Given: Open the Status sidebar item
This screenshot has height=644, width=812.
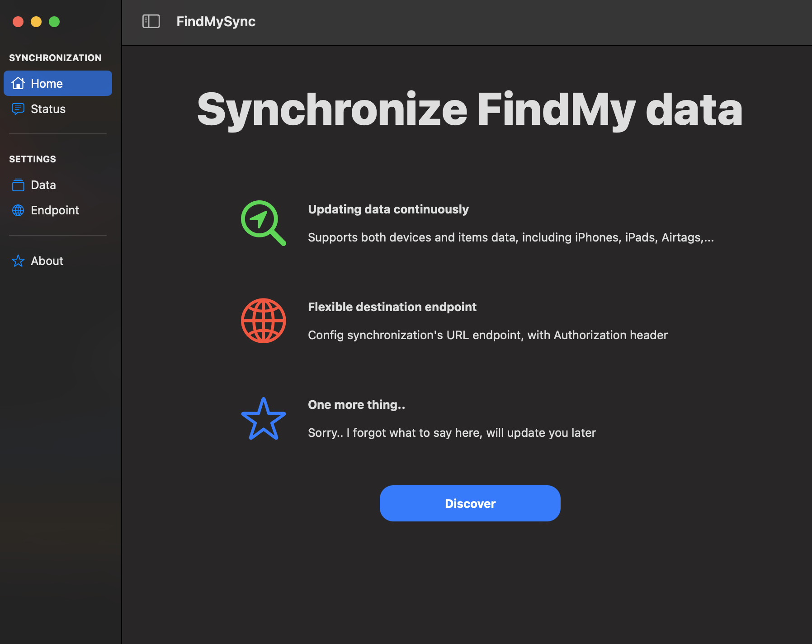Looking at the screenshot, I should pyautogui.click(x=58, y=109).
